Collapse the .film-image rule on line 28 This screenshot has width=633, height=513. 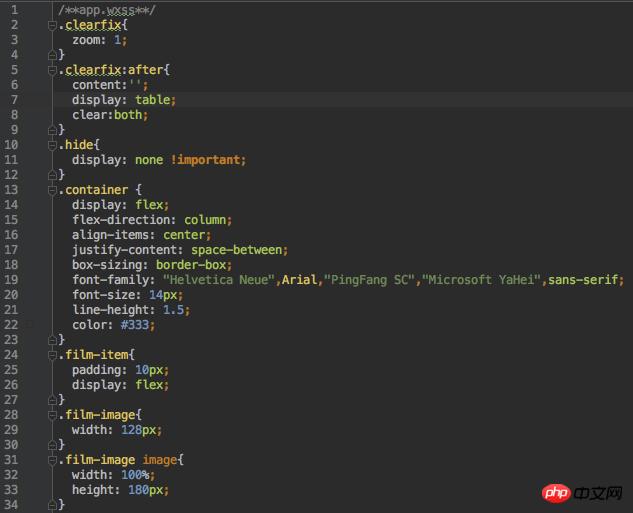click(52, 415)
